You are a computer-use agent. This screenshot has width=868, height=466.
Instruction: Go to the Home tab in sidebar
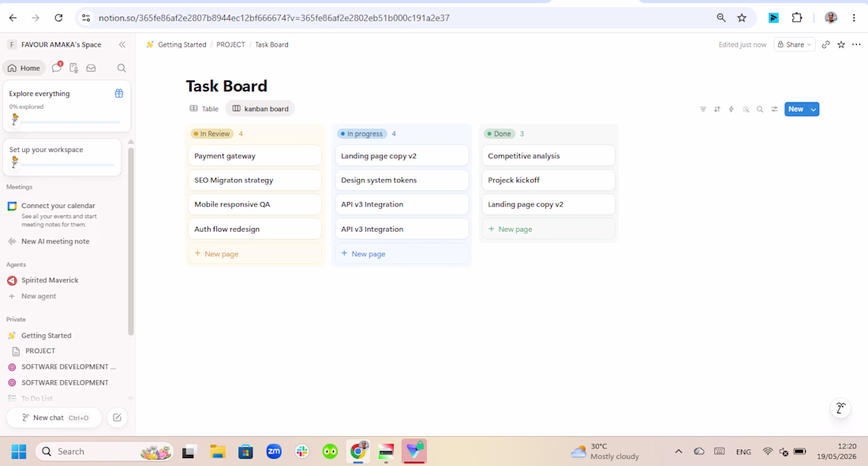pos(24,68)
